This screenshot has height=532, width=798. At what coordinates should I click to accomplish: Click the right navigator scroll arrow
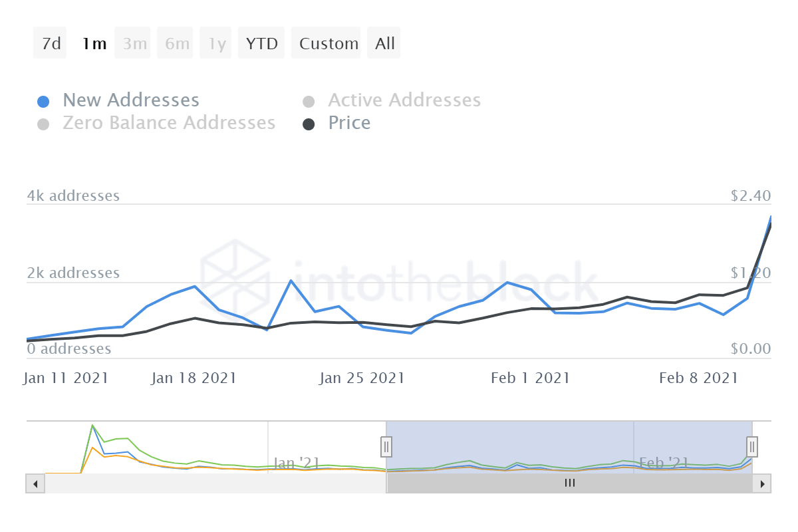[763, 483]
